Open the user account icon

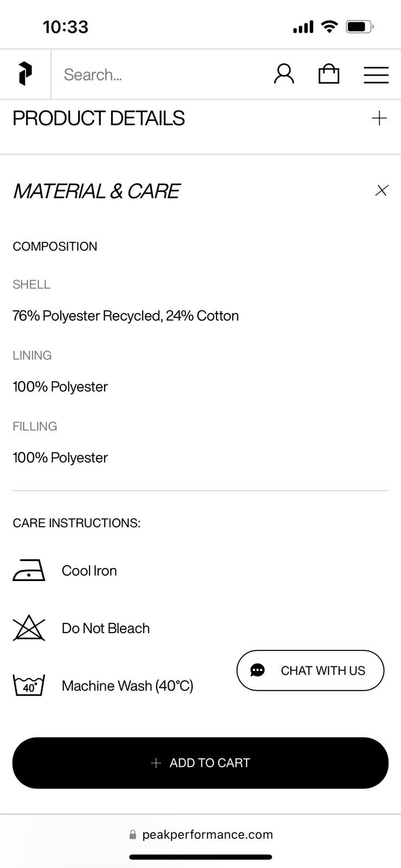pyautogui.click(x=284, y=74)
